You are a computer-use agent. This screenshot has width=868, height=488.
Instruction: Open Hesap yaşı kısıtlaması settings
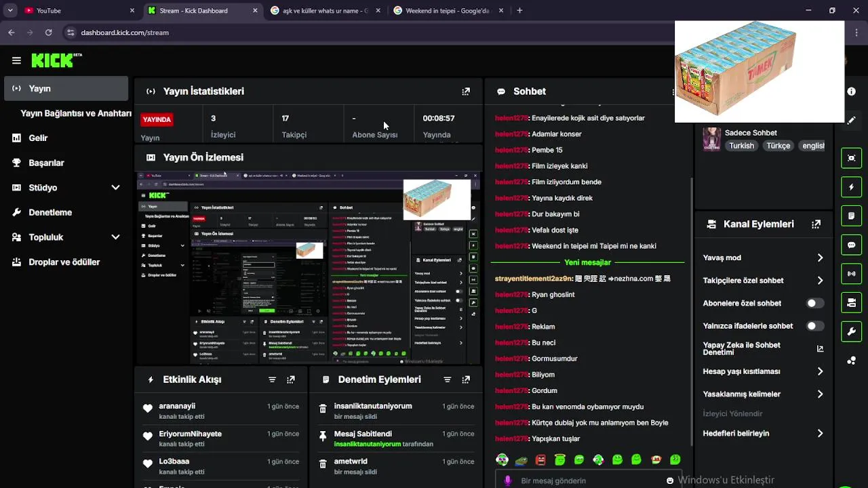tap(764, 371)
